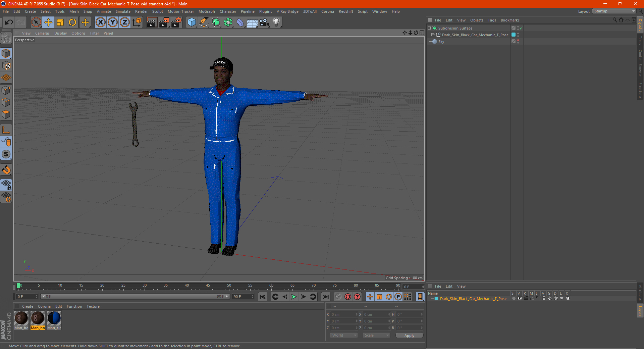Viewport: 644px width, 349px height.
Task: Open the Simulate menu
Action: pyautogui.click(x=123, y=11)
